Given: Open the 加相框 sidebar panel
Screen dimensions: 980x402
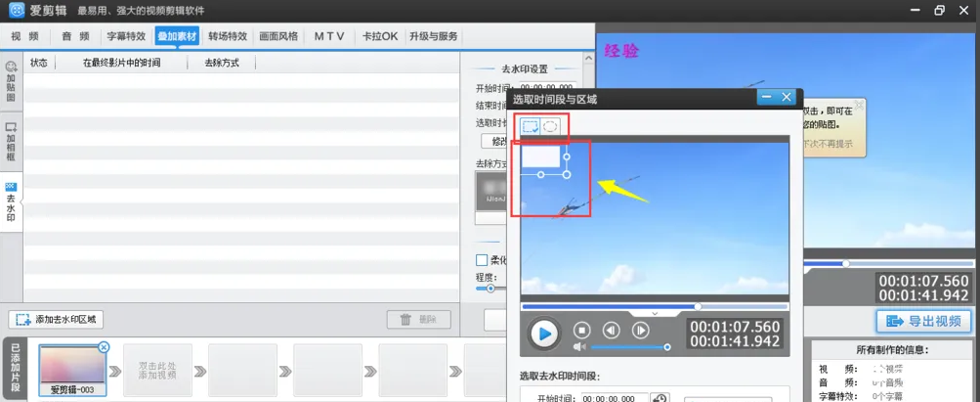Looking at the screenshot, I should coord(11,142).
